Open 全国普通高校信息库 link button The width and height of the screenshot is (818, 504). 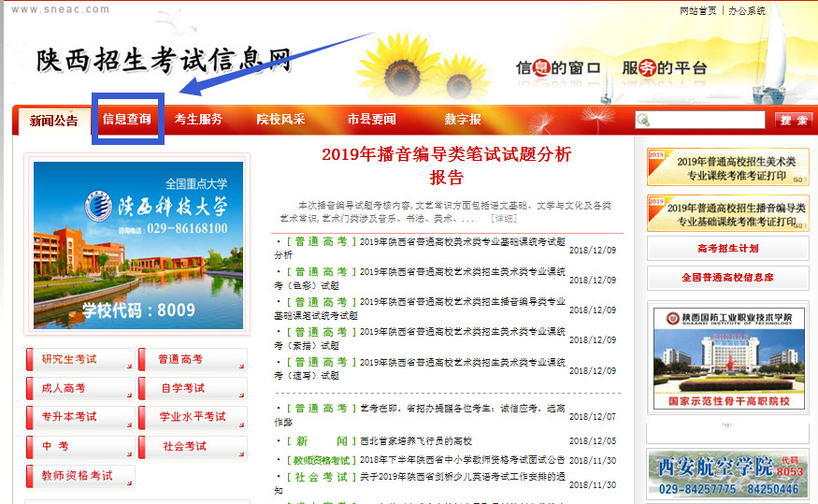coord(727,279)
